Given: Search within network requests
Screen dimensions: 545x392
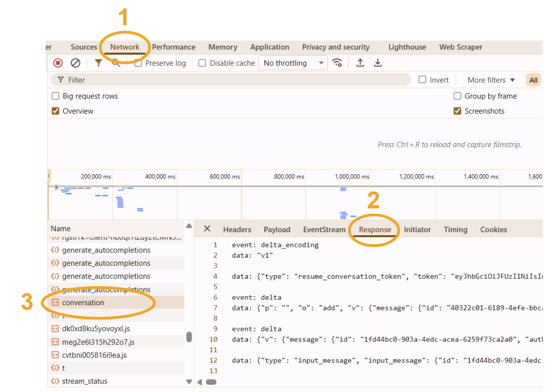Looking at the screenshot, I should pos(115,63).
